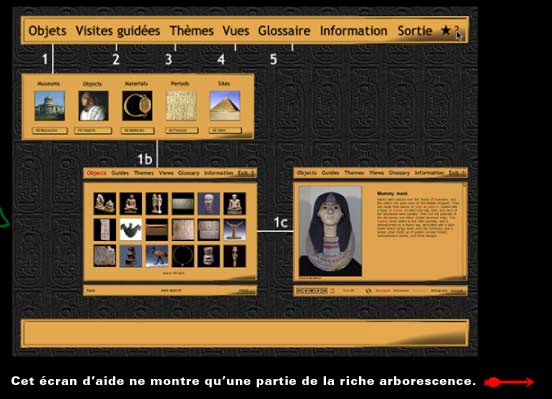Select the headrest thumbnail in the grid
The image size is (552, 399).
[x=235, y=230]
